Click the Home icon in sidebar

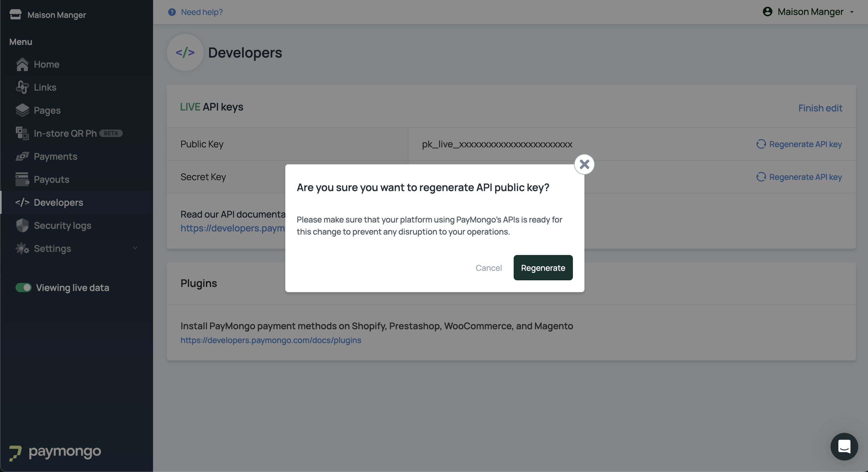pyautogui.click(x=22, y=64)
